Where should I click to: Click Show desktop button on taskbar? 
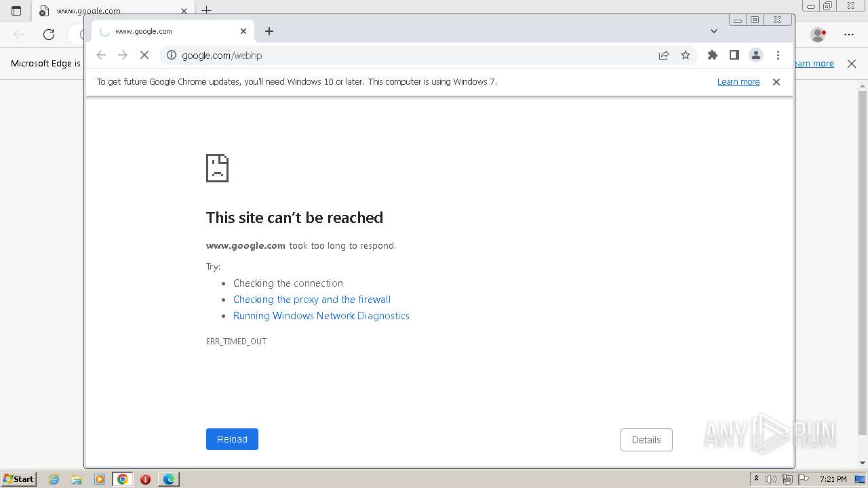(x=861, y=479)
